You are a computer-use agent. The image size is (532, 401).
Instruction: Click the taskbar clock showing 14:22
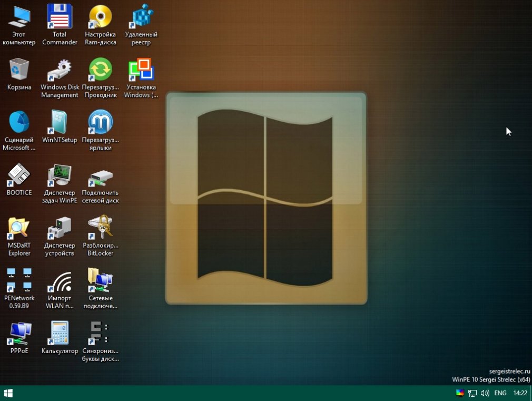coord(520,393)
